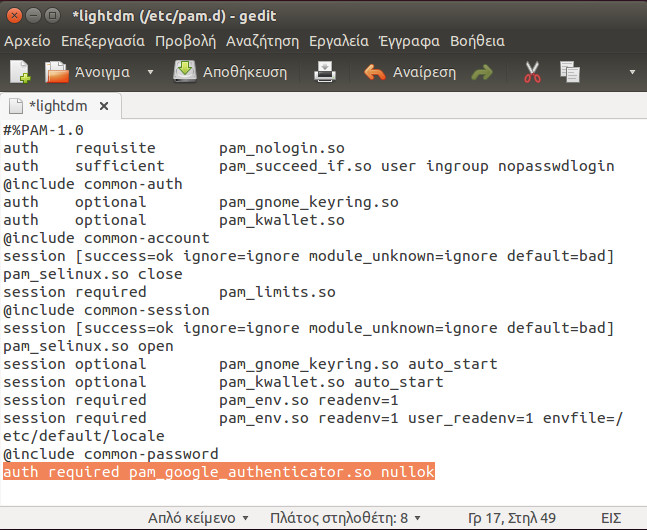647x530 pixels.
Task: Click the copy icon in the toolbar
Action: pos(570,72)
